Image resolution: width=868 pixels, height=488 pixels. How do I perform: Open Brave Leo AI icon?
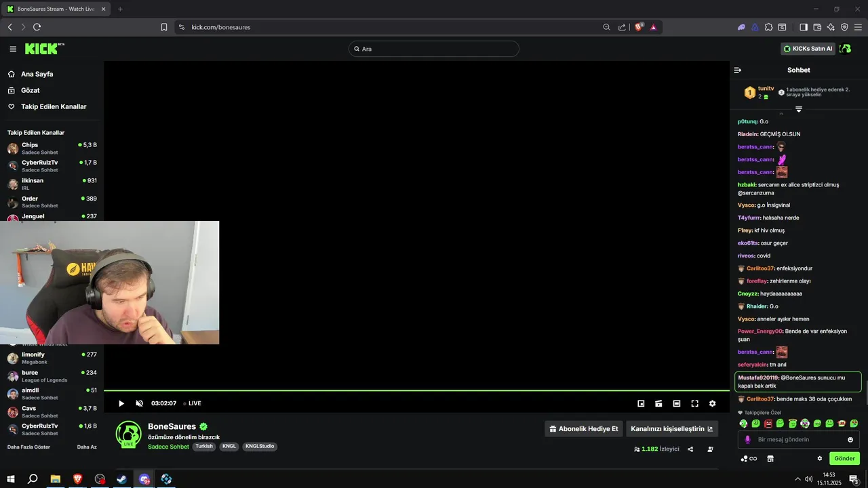831,27
